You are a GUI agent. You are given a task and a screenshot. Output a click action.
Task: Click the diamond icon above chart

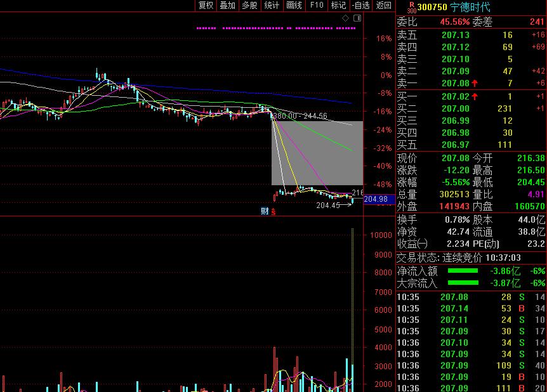click(x=345, y=18)
